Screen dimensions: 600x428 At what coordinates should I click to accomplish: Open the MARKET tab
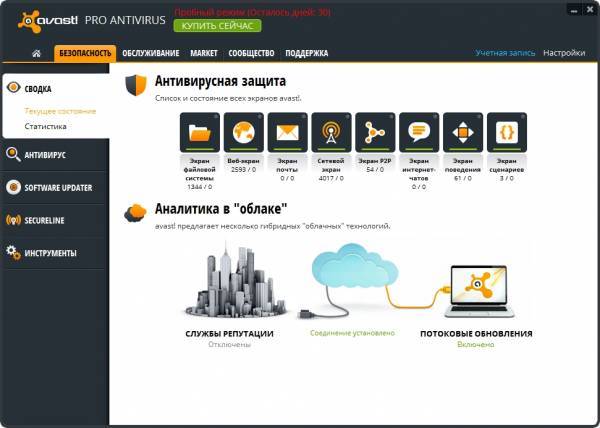204,53
